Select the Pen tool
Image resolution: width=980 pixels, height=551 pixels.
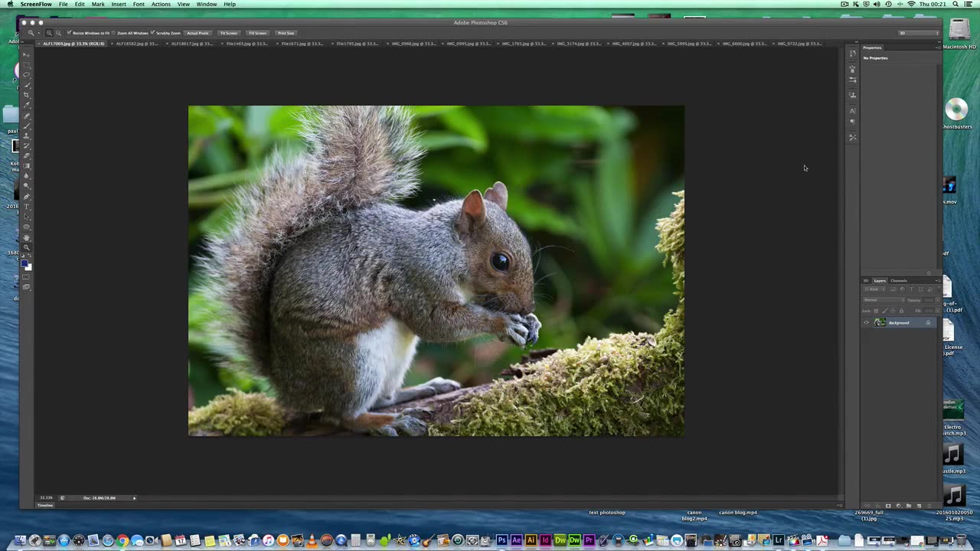point(26,197)
